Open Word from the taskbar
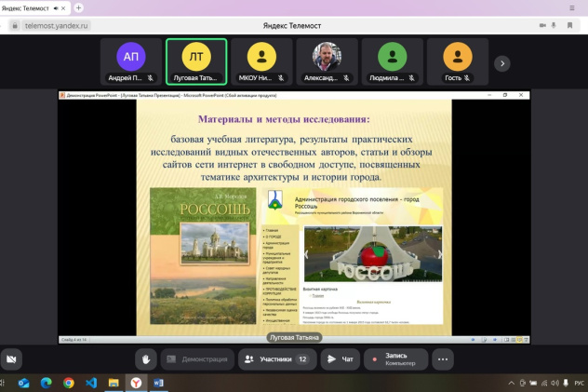 [158, 383]
